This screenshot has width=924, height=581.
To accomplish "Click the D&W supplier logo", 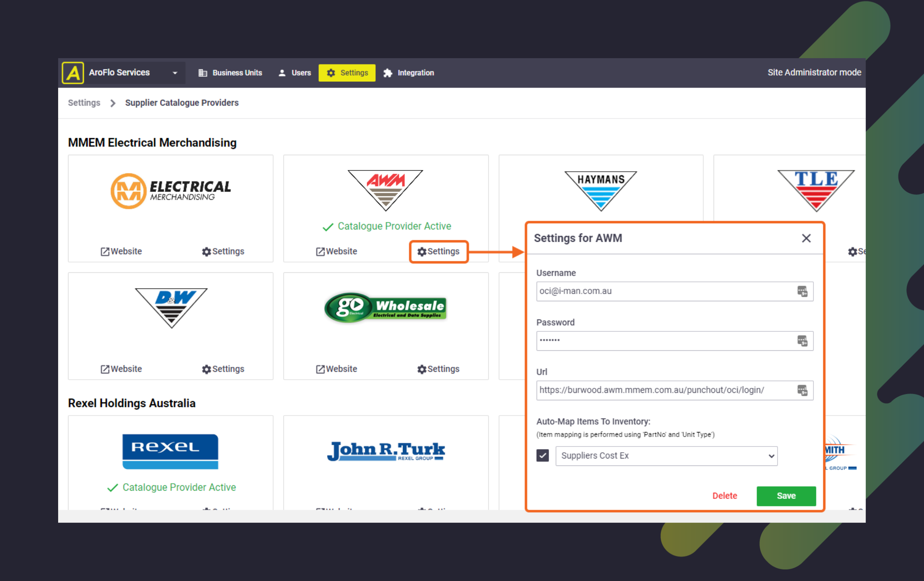I will point(171,308).
